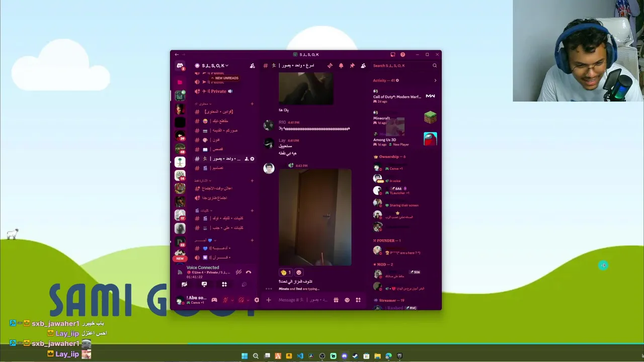This screenshot has width=644, height=362.
Task: Create invite on the selected channel row
Action: pos(247,159)
